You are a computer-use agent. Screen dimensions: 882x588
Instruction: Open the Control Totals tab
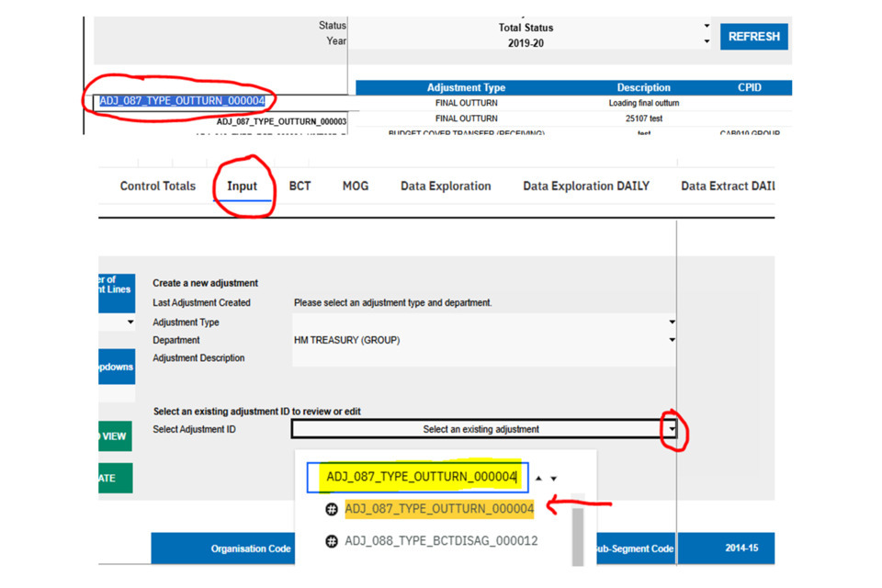pyautogui.click(x=158, y=187)
